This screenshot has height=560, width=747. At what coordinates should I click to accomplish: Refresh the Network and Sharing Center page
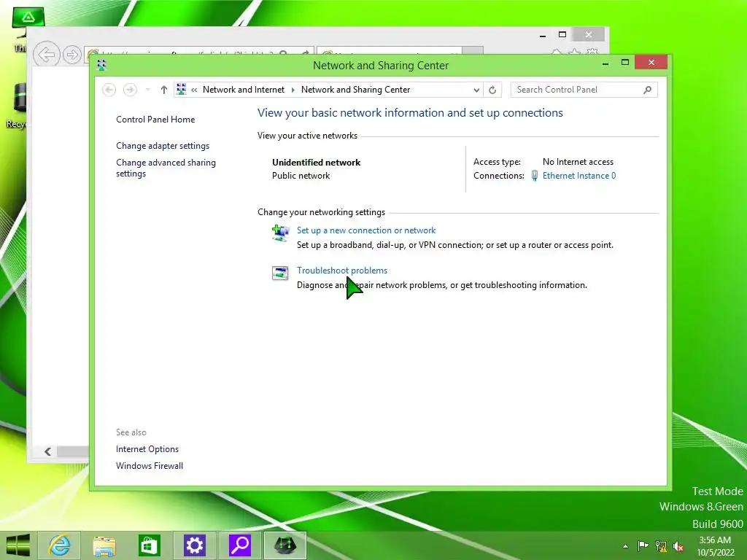(492, 90)
